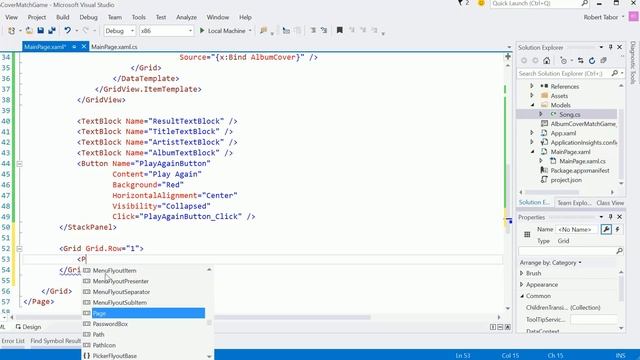Open the Error List tab

[13, 341]
